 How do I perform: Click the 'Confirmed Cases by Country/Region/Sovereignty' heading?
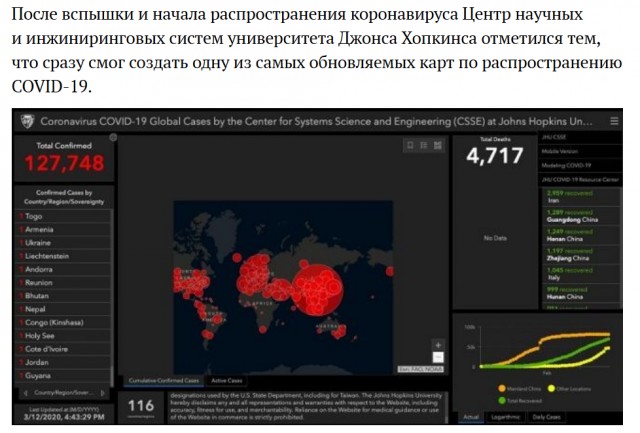[64, 197]
